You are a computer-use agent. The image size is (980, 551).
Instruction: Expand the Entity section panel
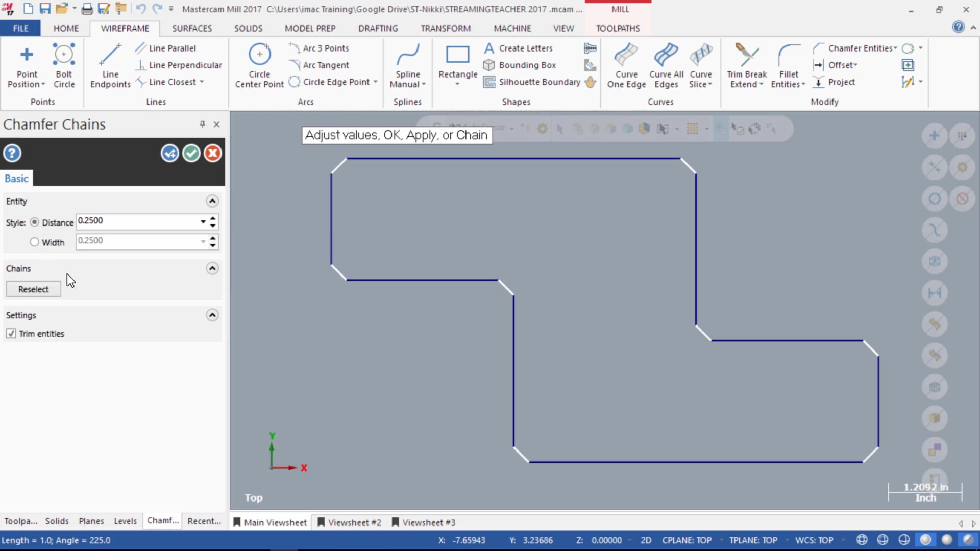tap(211, 201)
